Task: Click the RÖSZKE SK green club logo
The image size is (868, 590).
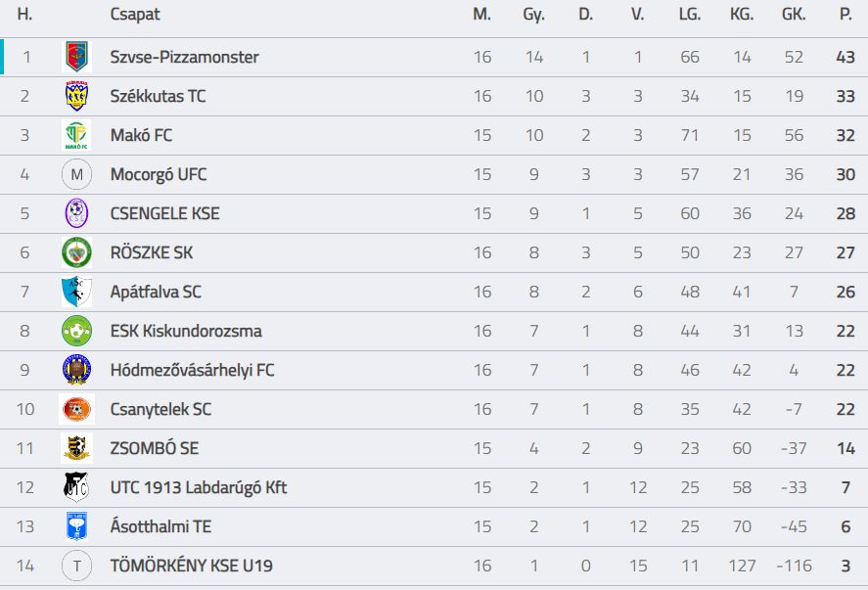Action: coord(76,252)
